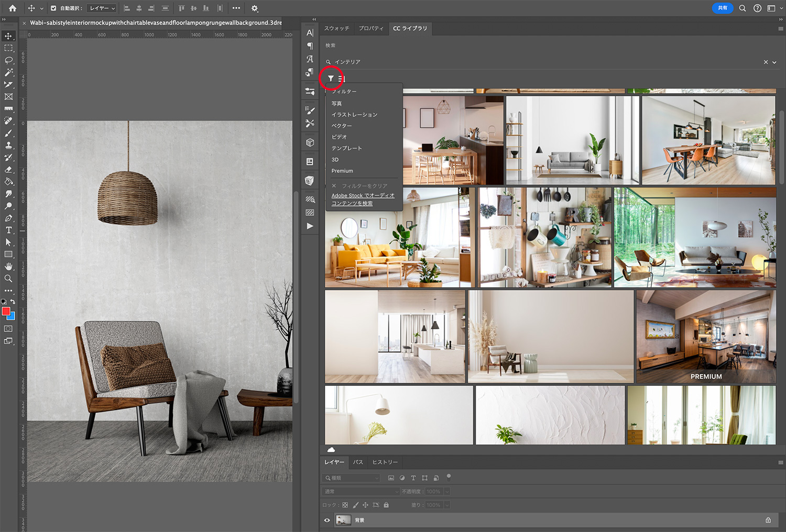Open the 不透明度 opacity dropdown arrow
786x532 pixels.
tap(447, 491)
